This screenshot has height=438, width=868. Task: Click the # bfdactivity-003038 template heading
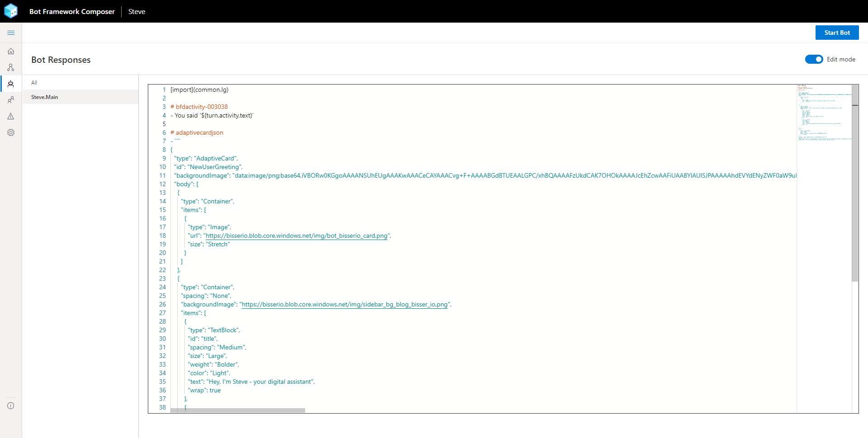199,107
